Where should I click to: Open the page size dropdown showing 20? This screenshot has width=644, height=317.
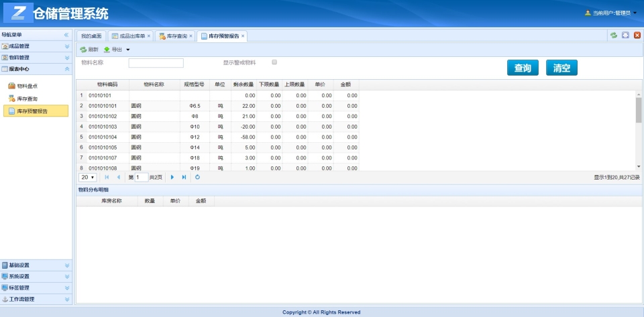[88, 177]
